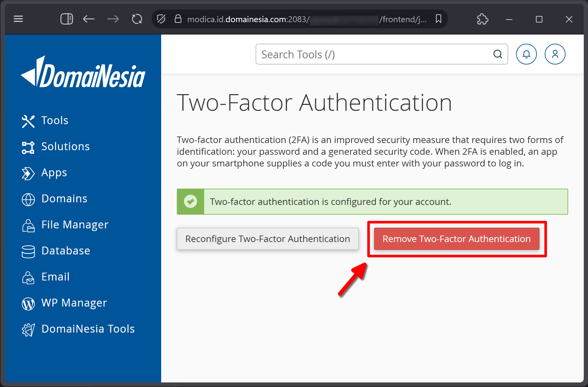The image size is (588, 387).
Task: Click the WP Manager WordPress icon
Action: pos(28,304)
